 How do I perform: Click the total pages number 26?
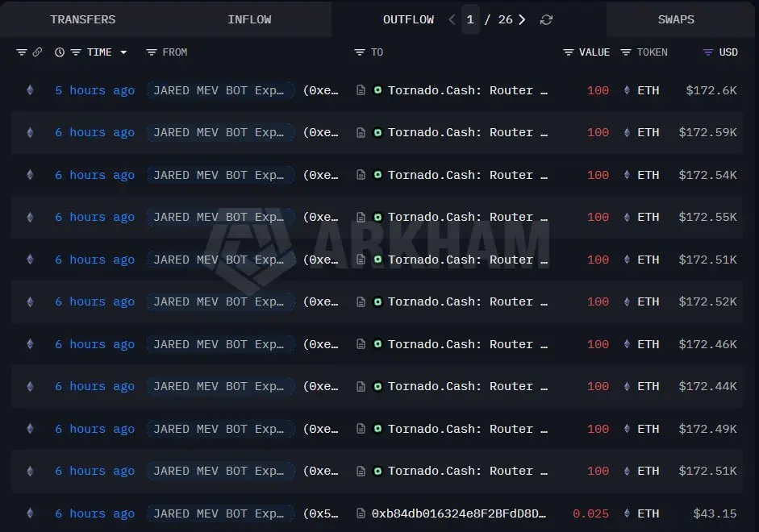[506, 19]
